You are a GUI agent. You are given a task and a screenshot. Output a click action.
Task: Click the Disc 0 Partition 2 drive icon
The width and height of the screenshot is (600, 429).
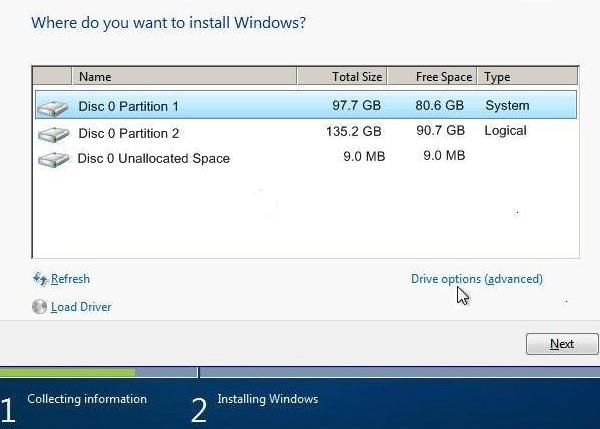54,135
